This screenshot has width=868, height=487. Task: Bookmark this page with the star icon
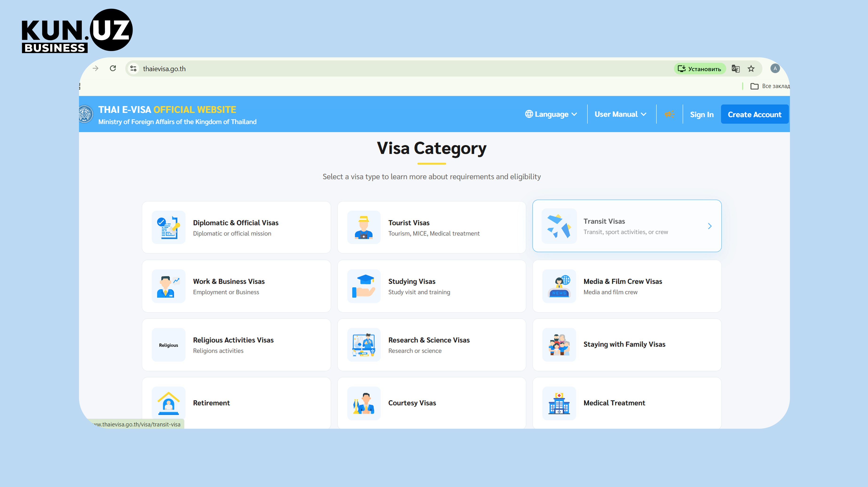(x=751, y=69)
